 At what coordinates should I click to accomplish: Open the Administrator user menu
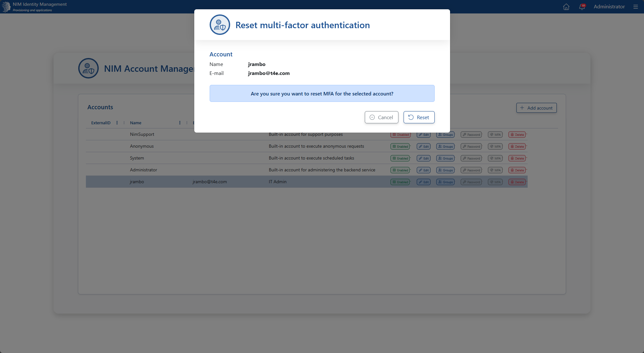tap(609, 7)
